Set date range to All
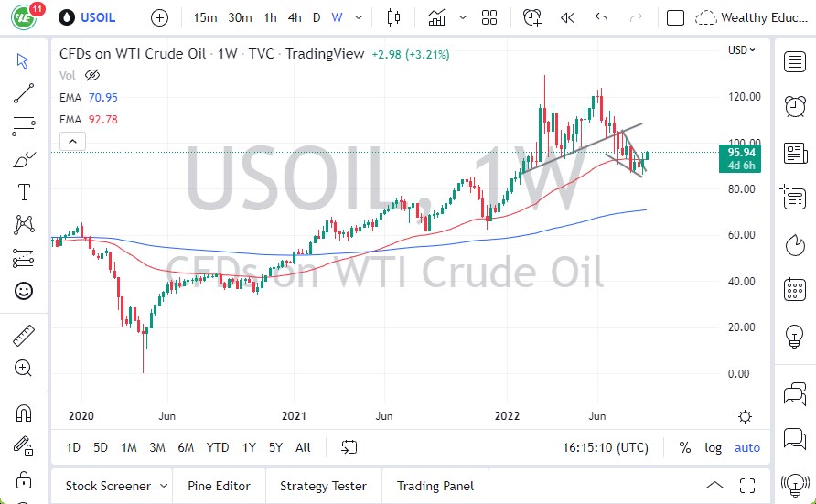This screenshot has width=816, height=504. [303, 448]
